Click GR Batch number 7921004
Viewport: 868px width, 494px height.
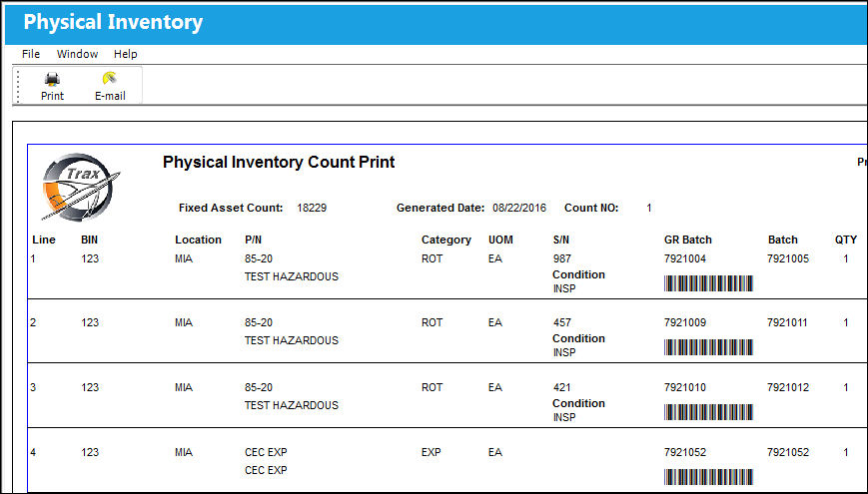click(x=685, y=258)
